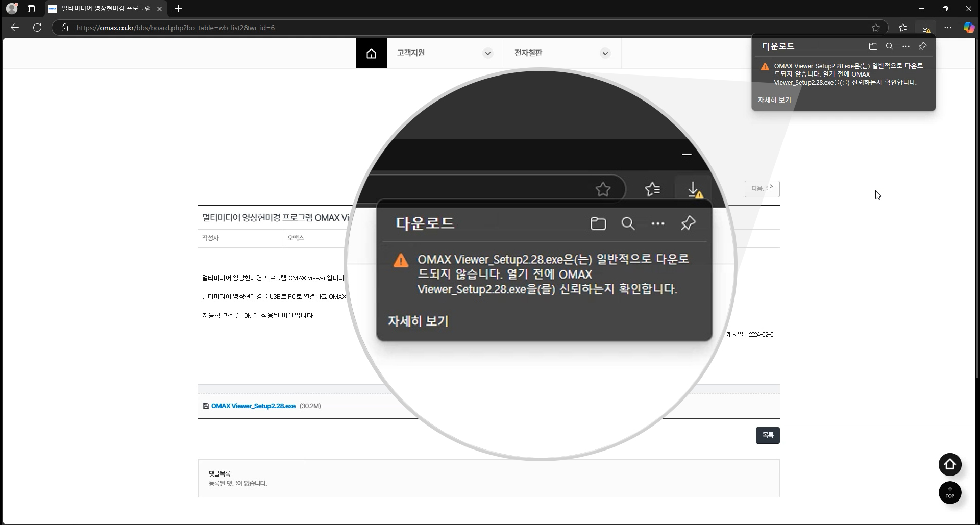The width and height of the screenshot is (980, 525).
Task: Open browser settings and more menu
Action: (947, 28)
